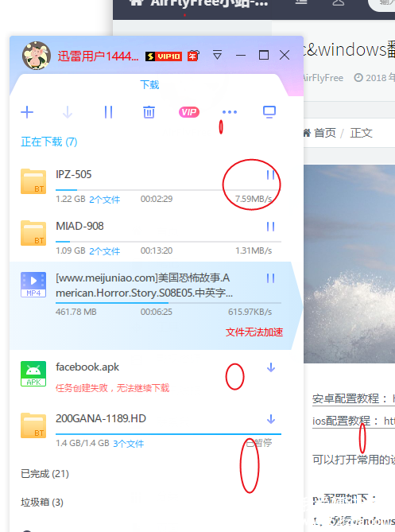Select the American.Horror.Story.S08E05 task title
The width and height of the screenshot is (395, 532).
click(144, 285)
